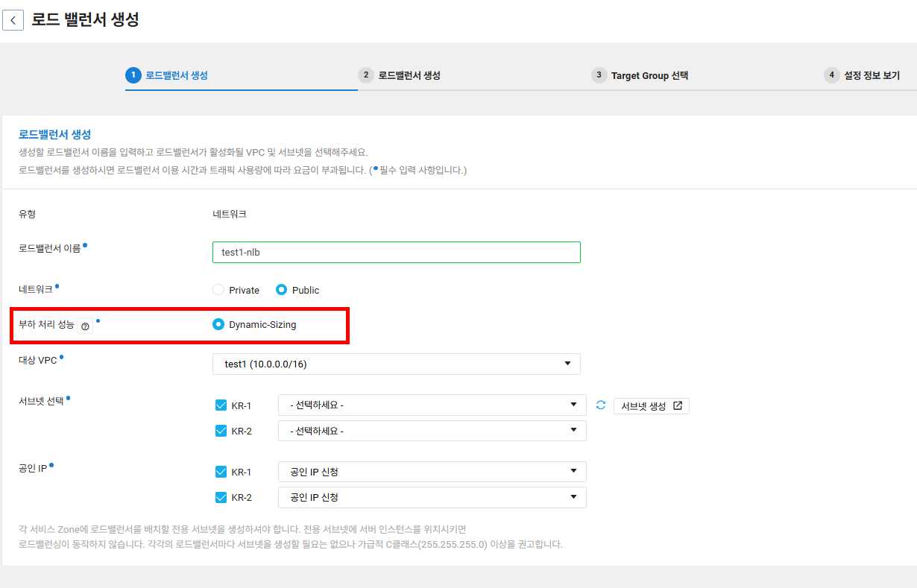Click the step 1 number circle
This screenshot has width=917, height=588.
click(x=133, y=75)
